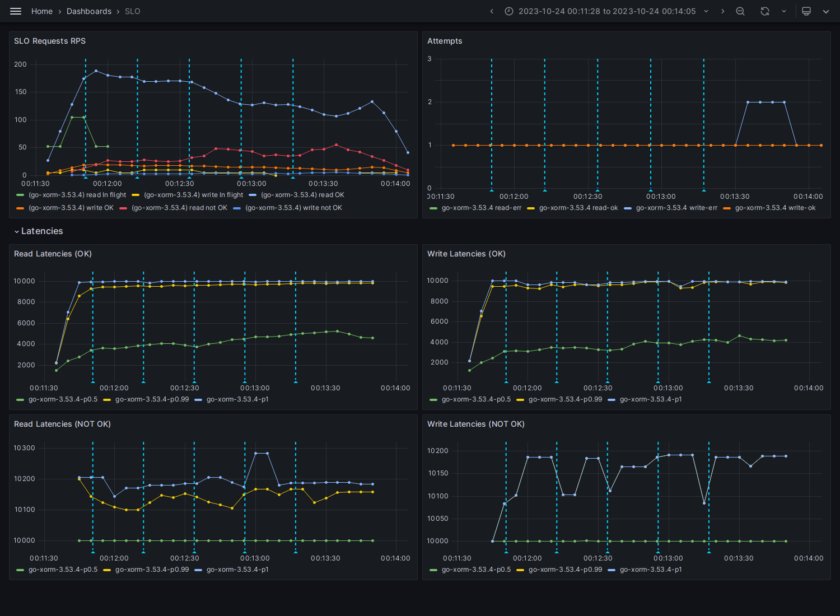Click p0.5 legend in Write Latencies (NOT OK)
The height and width of the screenshot is (616, 840).
click(x=476, y=570)
